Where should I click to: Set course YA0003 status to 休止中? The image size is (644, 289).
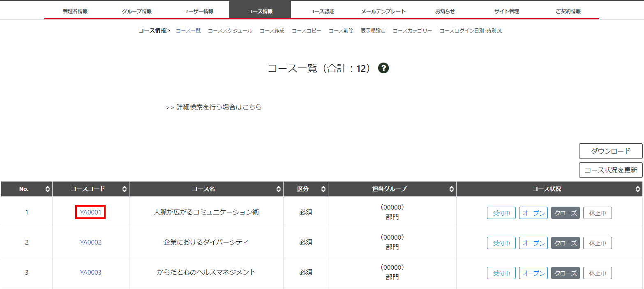[597, 273]
